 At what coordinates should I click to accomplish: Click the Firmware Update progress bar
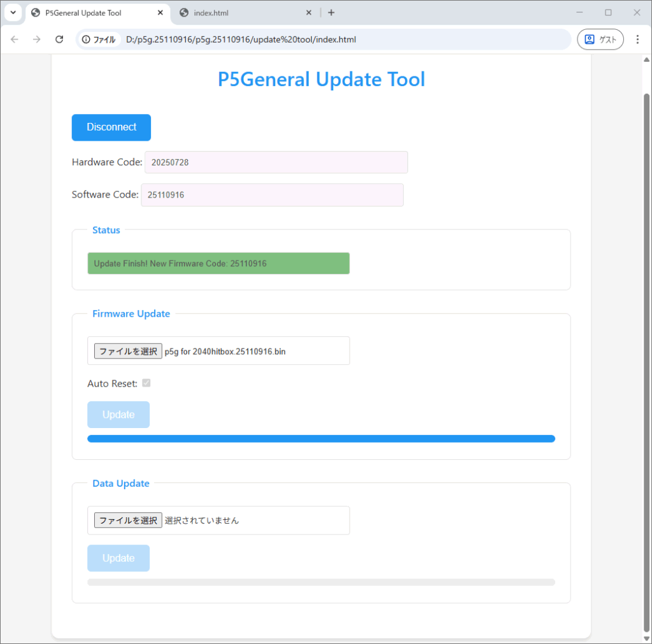coord(321,439)
